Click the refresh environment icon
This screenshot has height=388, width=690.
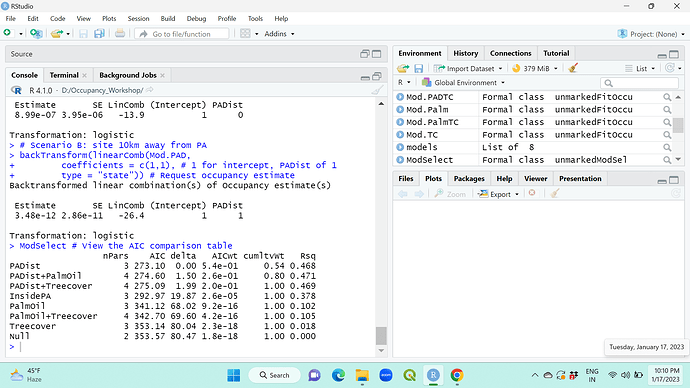(670, 68)
